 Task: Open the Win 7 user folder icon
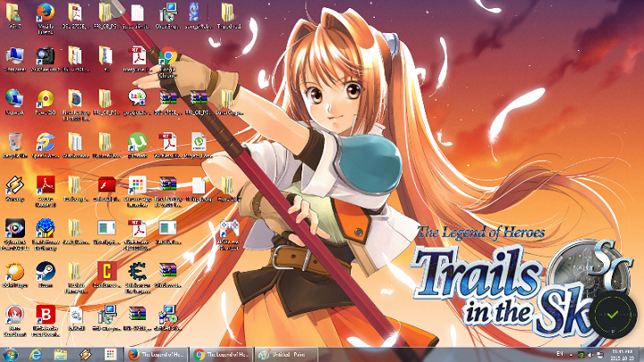[x=14, y=15]
